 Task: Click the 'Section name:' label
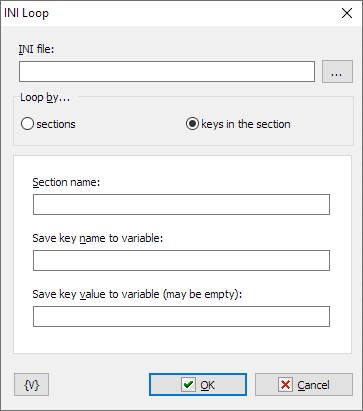(x=66, y=182)
